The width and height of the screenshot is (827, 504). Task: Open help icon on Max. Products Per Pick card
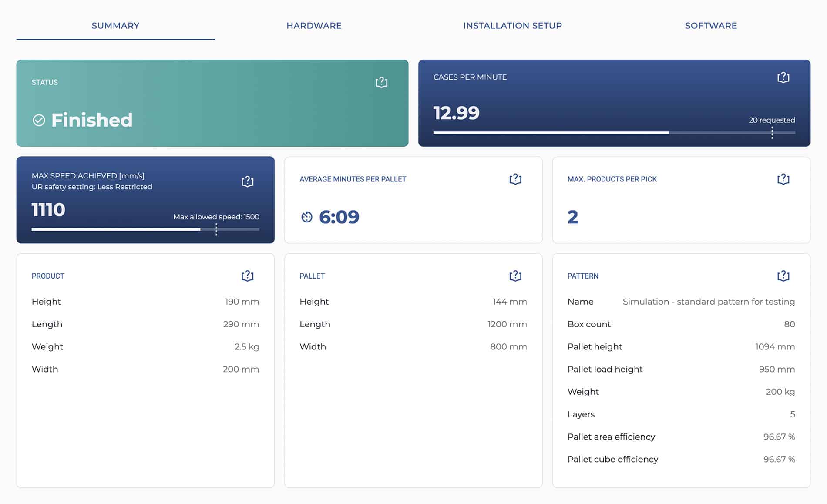tap(783, 179)
